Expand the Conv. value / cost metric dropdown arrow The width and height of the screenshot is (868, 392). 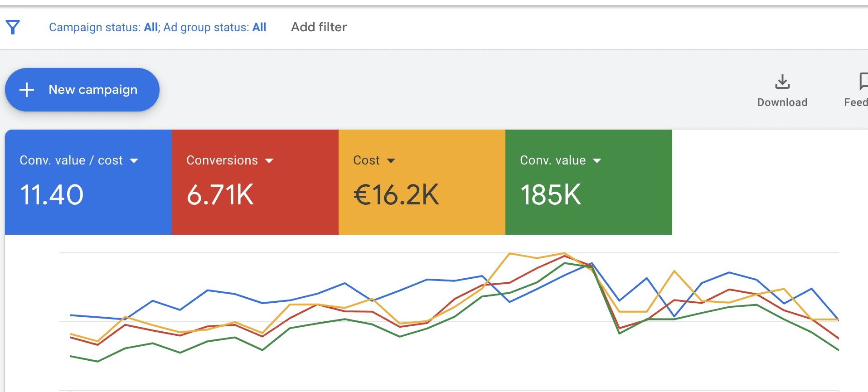[134, 161]
